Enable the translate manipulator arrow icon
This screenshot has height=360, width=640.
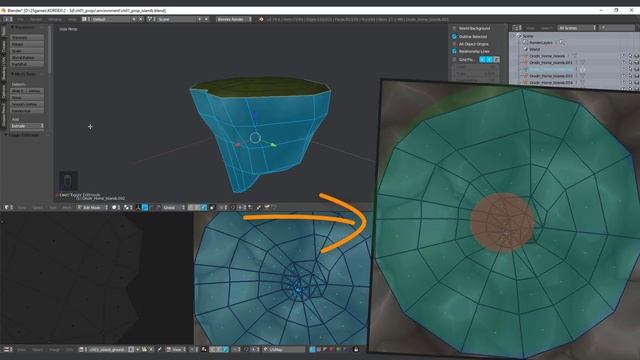point(145,207)
